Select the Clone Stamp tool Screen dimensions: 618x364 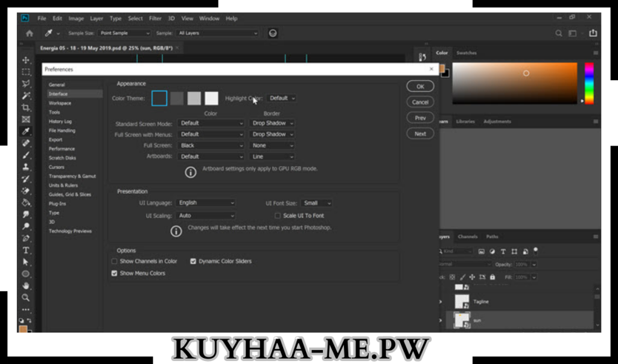pyautogui.click(x=26, y=167)
